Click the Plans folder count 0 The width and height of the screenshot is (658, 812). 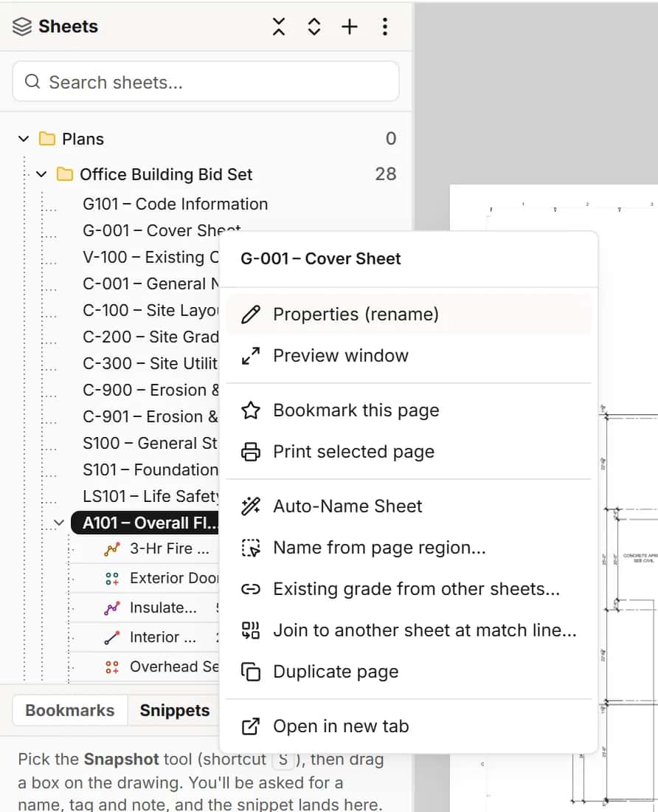[x=390, y=138]
